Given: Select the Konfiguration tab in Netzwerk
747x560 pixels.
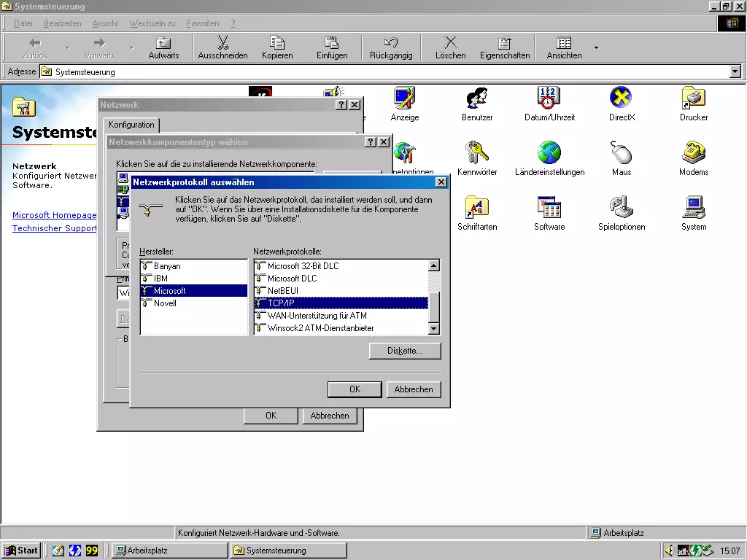Looking at the screenshot, I should click(x=131, y=125).
